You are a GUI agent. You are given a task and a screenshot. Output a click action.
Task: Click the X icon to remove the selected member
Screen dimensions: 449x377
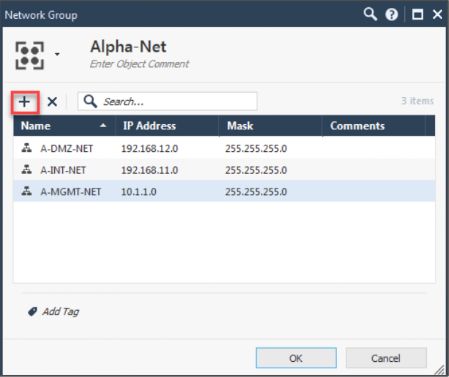click(52, 102)
